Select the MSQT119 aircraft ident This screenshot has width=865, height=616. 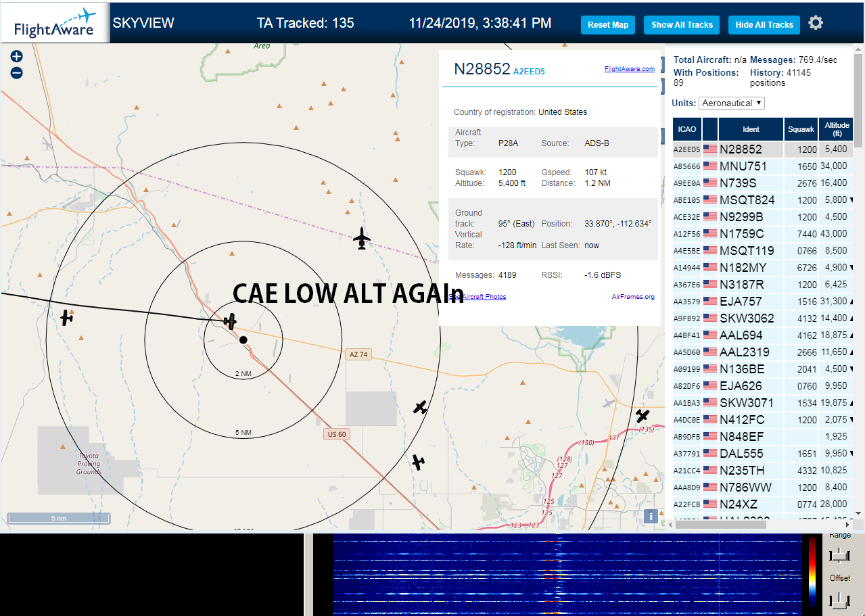coord(747,251)
